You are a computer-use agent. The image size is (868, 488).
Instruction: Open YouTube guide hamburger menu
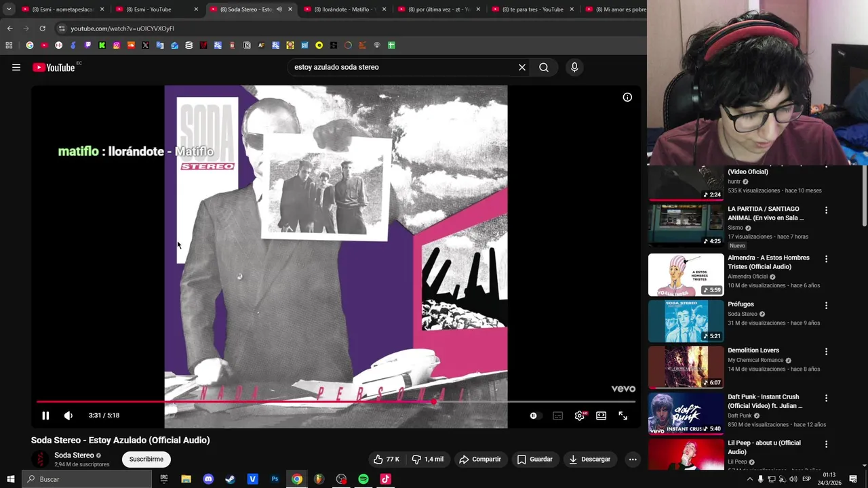16,67
